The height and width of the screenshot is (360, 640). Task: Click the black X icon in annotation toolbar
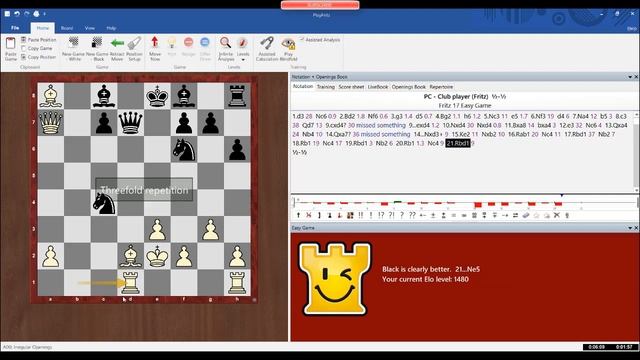[x=557, y=215]
